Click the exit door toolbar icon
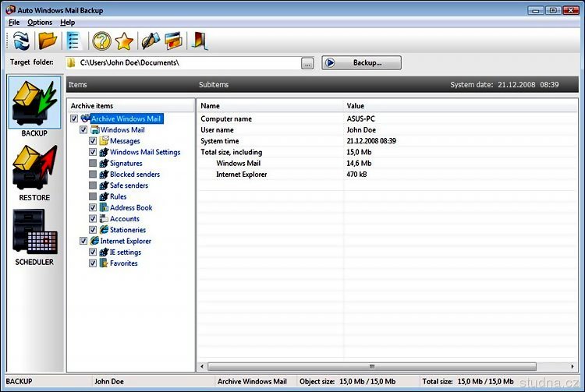This screenshot has height=392, width=585. tap(198, 41)
